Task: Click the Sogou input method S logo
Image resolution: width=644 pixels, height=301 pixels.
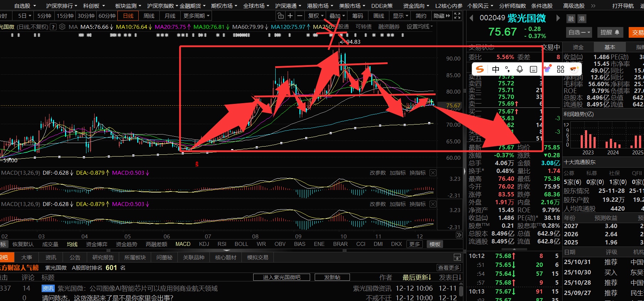Action: [480, 69]
